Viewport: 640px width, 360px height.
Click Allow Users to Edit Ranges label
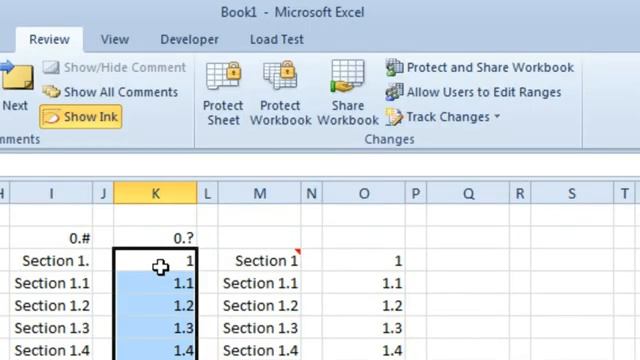pos(484,92)
